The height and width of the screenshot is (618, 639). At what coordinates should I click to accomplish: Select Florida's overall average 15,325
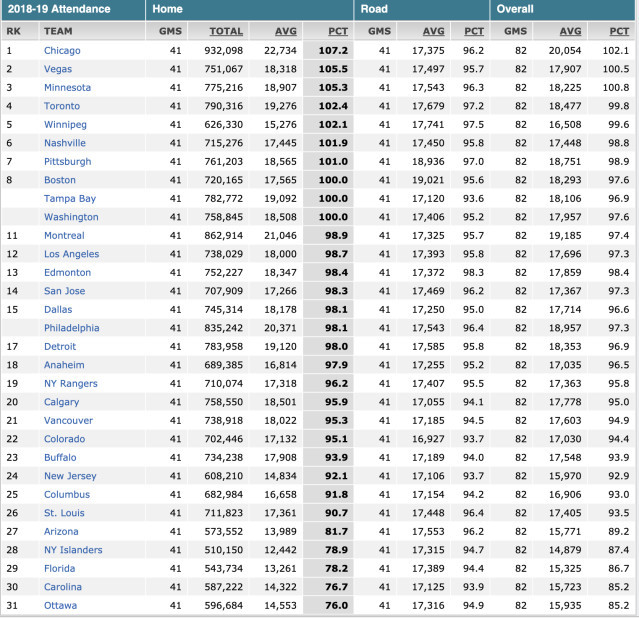coord(565,568)
